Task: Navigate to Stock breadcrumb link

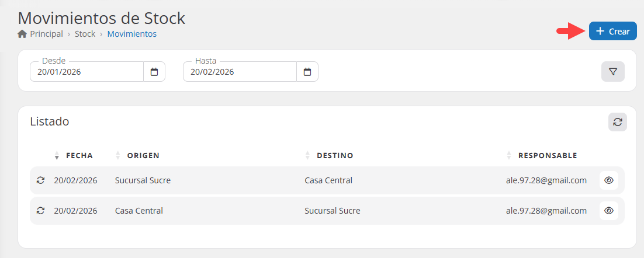Action: tap(85, 34)
